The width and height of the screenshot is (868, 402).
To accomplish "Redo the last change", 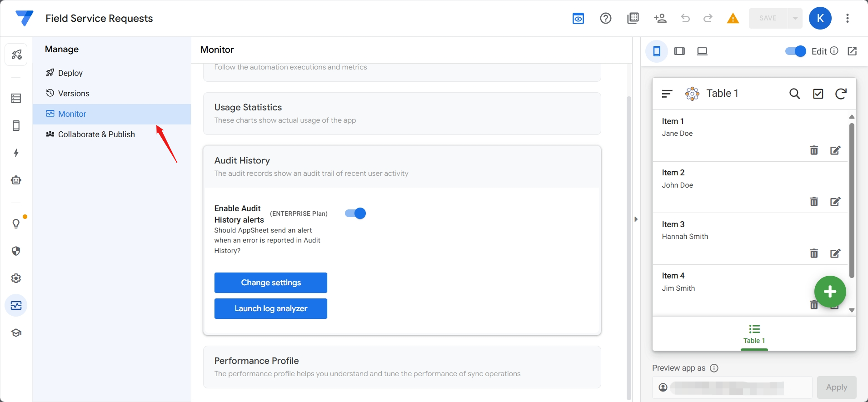I will 708,18.
